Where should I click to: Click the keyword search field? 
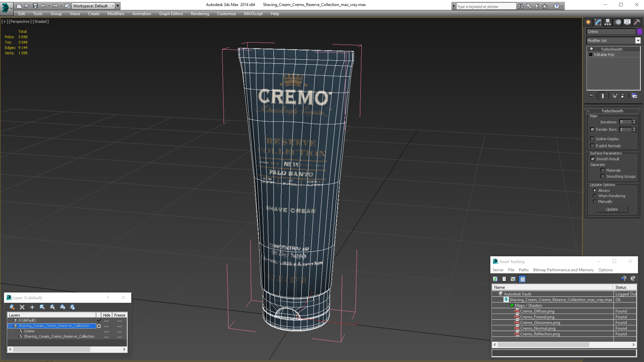pos(486,6)
